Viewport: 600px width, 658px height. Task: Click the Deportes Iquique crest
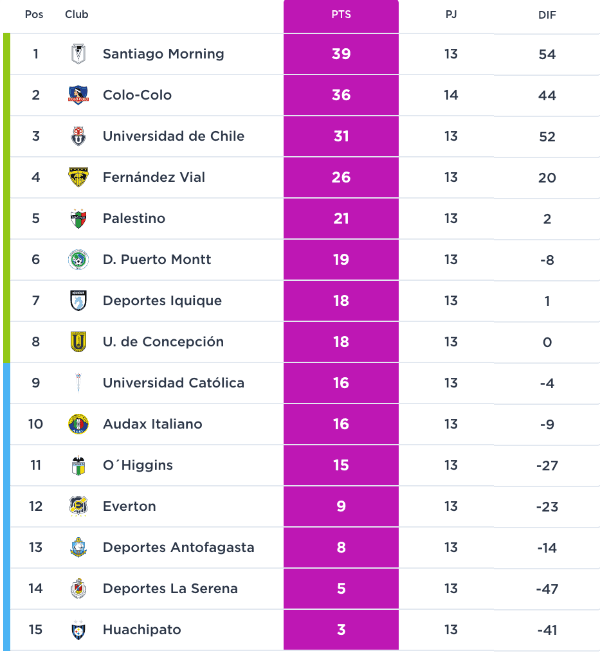point(78,301)
